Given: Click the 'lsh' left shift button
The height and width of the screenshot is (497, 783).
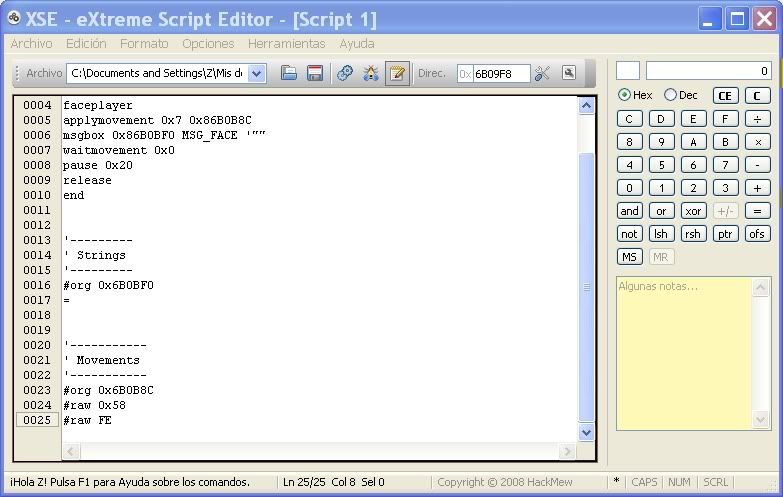Looking at the screenshot, I should [x=661, y=234].
